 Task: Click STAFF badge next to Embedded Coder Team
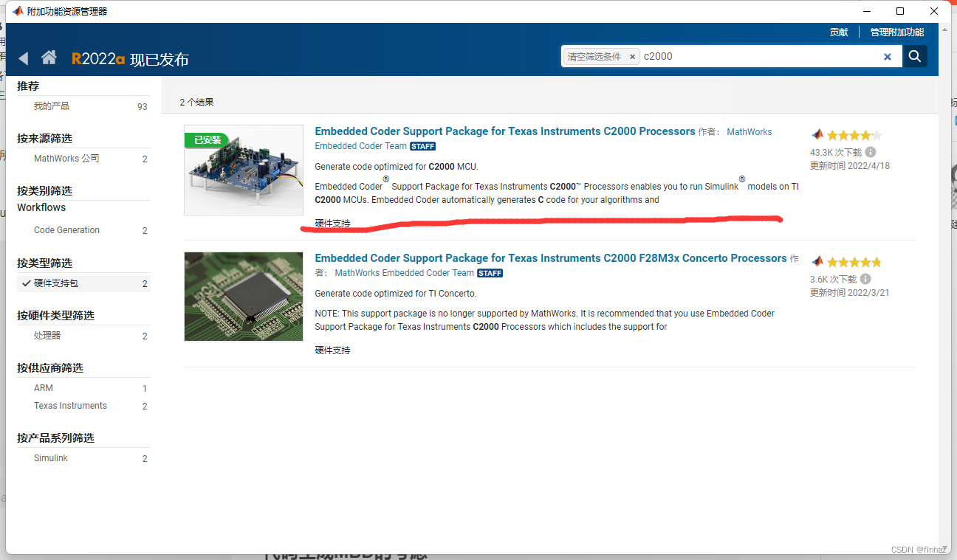point(423,146)
